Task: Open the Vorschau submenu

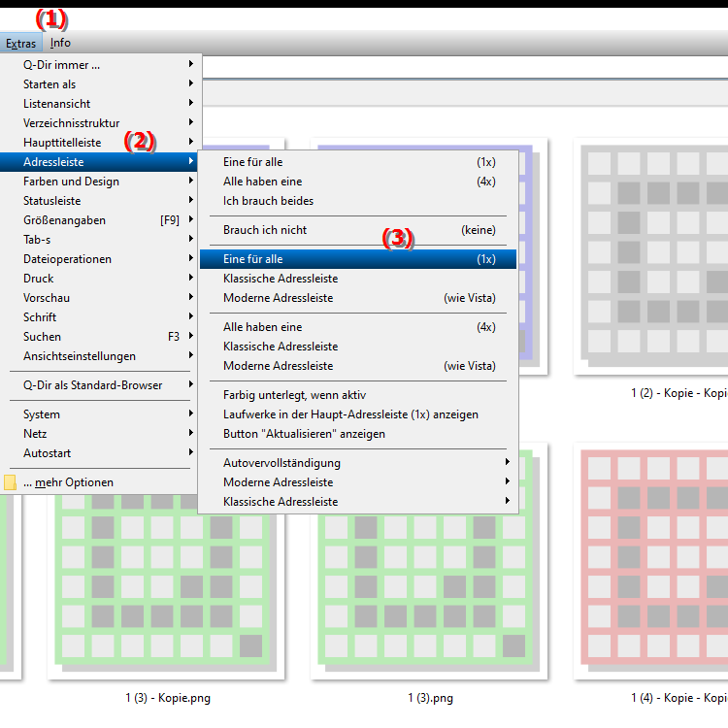Action: 100,298
